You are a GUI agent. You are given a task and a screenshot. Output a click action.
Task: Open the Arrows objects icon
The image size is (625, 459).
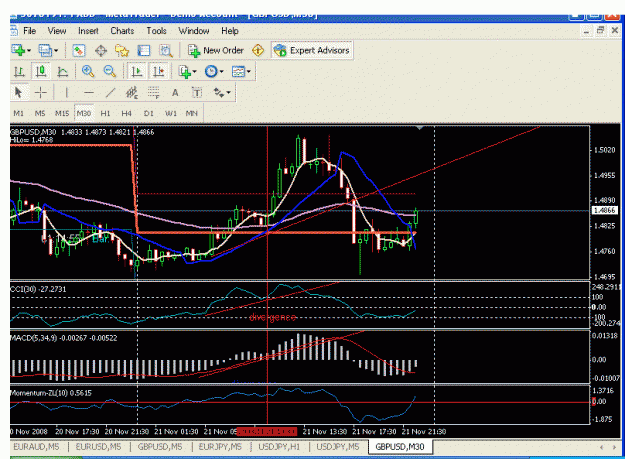coord(218,93)
